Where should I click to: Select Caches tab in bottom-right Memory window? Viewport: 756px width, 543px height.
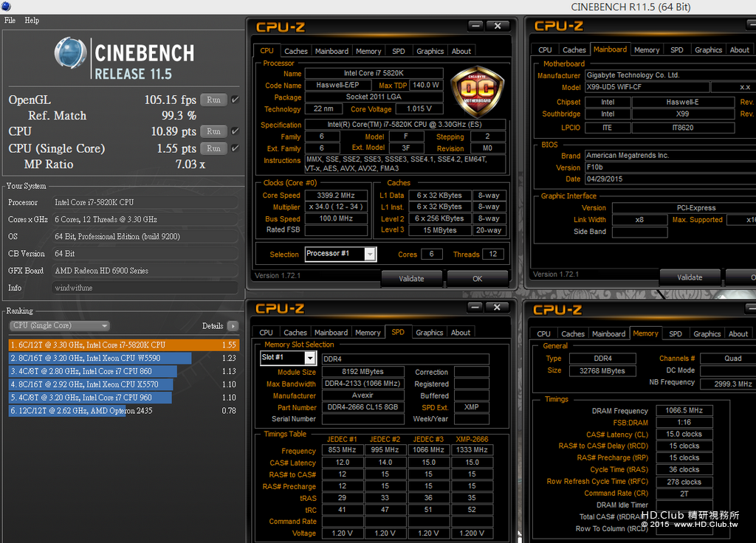[573, 334]
